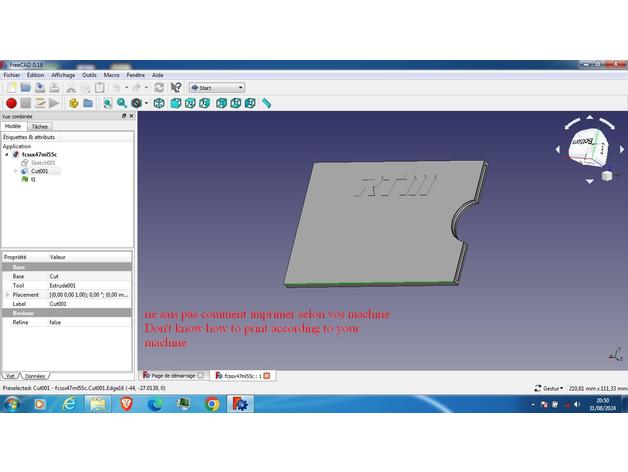Open the Gesture navigation style dropdown

pyautogui.click(x=551, y=387)
